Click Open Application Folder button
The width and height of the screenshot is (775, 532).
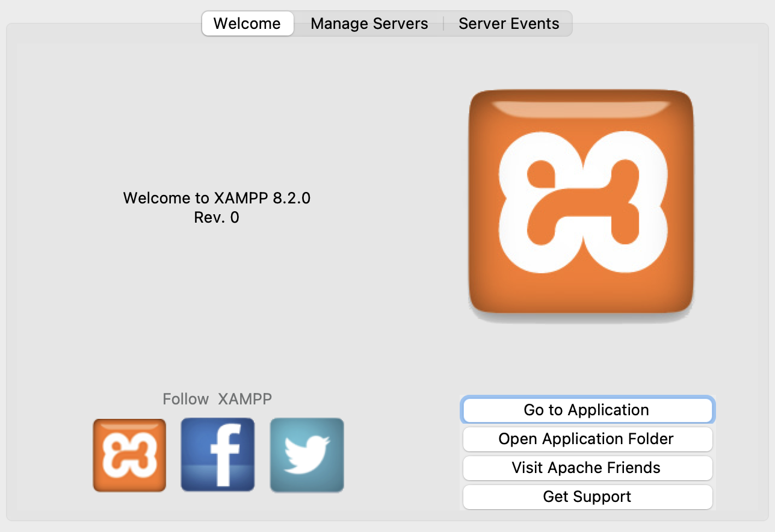[x=587, y=439]
